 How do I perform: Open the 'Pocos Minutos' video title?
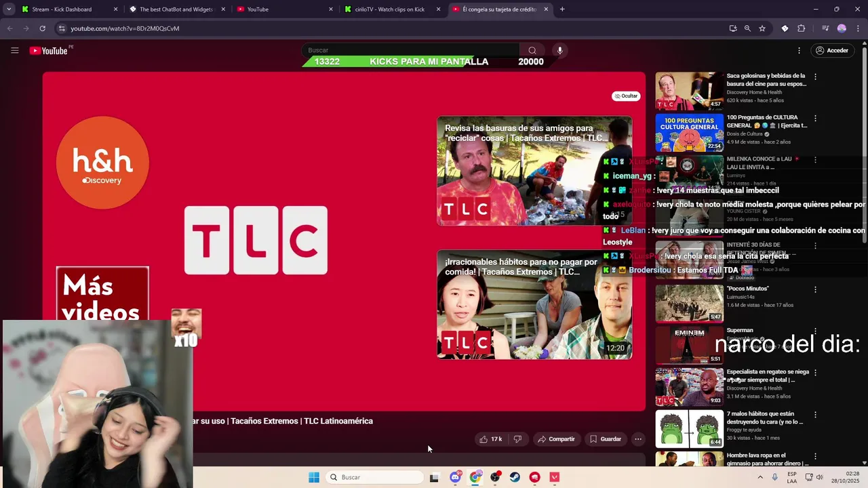[x=748, y=289]
